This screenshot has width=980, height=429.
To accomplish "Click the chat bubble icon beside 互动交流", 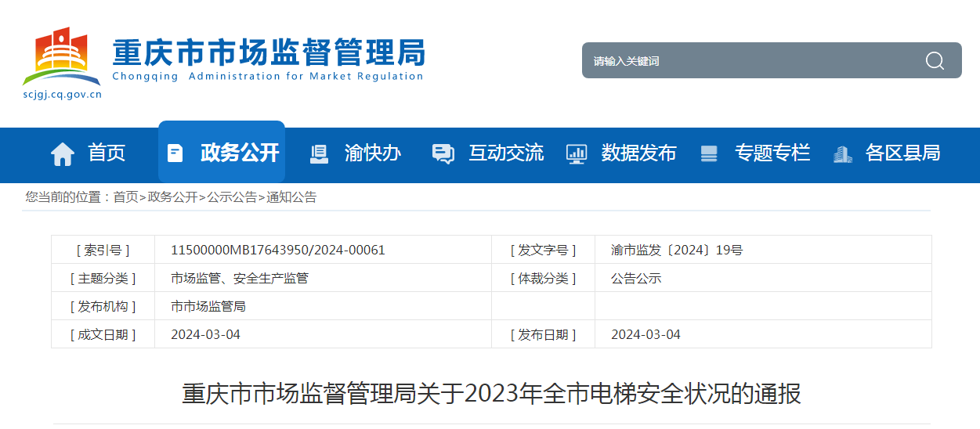I will (443, 153).
